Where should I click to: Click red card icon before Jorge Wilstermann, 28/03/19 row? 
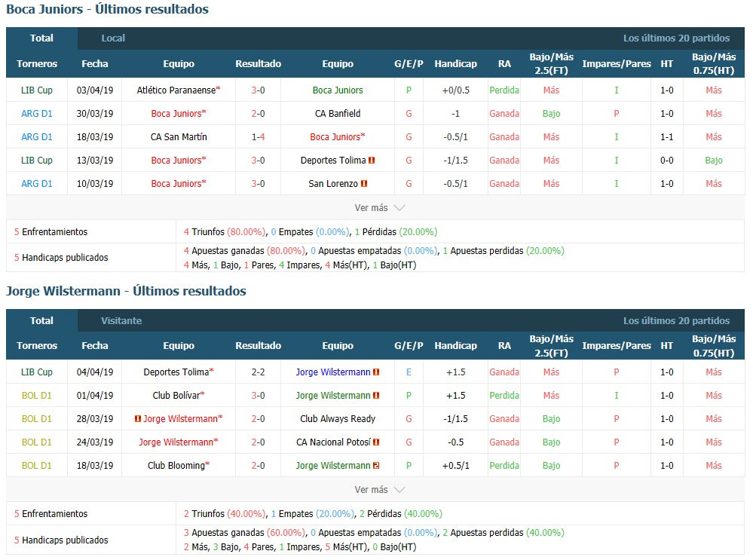(138, 419)
